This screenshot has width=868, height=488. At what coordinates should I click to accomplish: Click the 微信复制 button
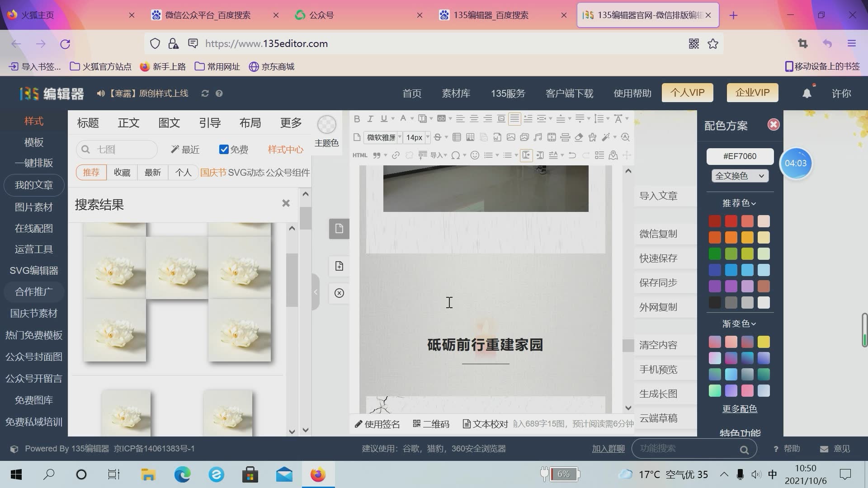pyautogui.click(x=658, y=234)
